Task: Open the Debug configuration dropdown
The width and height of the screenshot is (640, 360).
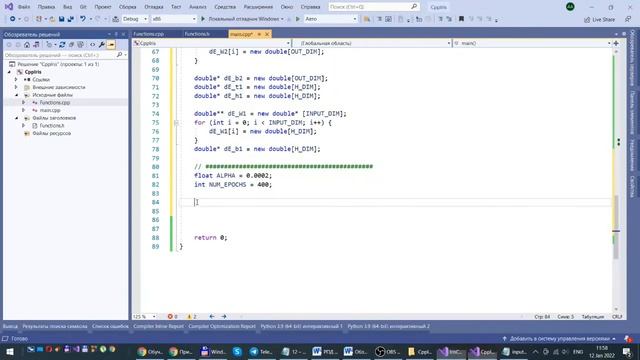Action: pyautogui.click(x=135, y=19)
